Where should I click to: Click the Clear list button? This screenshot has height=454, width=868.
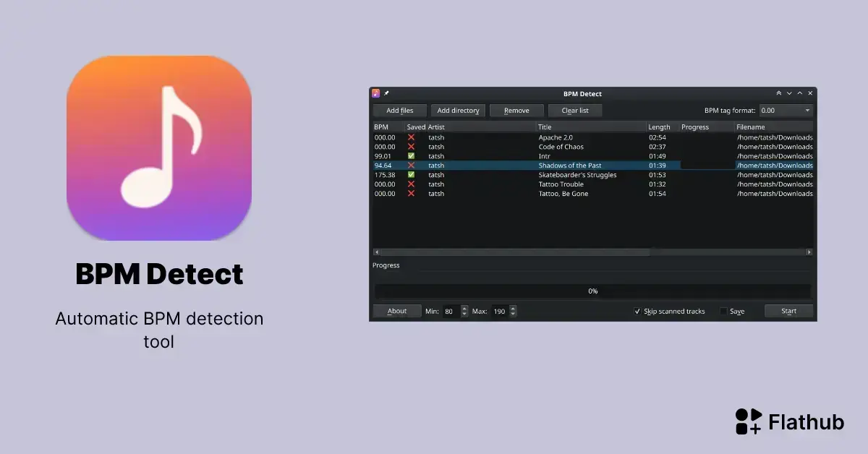click(575, 111)
